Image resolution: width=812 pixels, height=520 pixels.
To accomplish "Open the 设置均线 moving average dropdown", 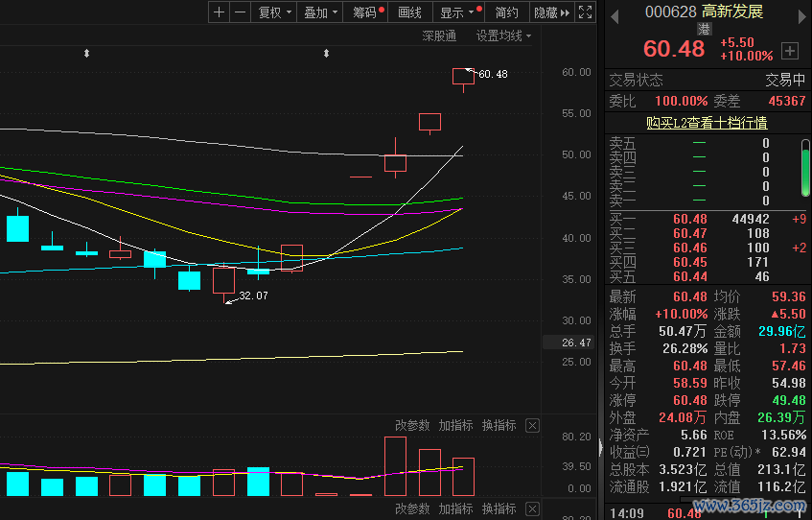I will (503, 35).
